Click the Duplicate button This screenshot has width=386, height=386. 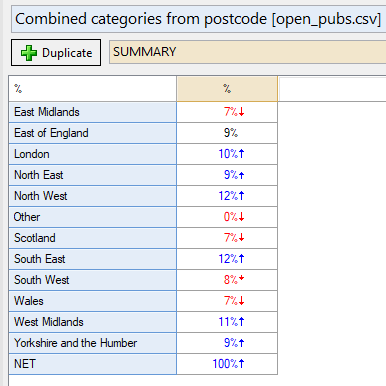pos(56,53)
